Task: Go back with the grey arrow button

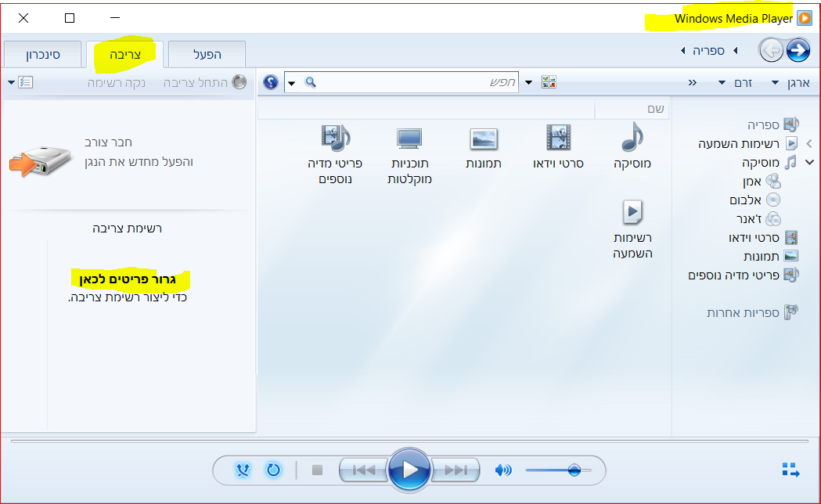Action: click(771, 51)
